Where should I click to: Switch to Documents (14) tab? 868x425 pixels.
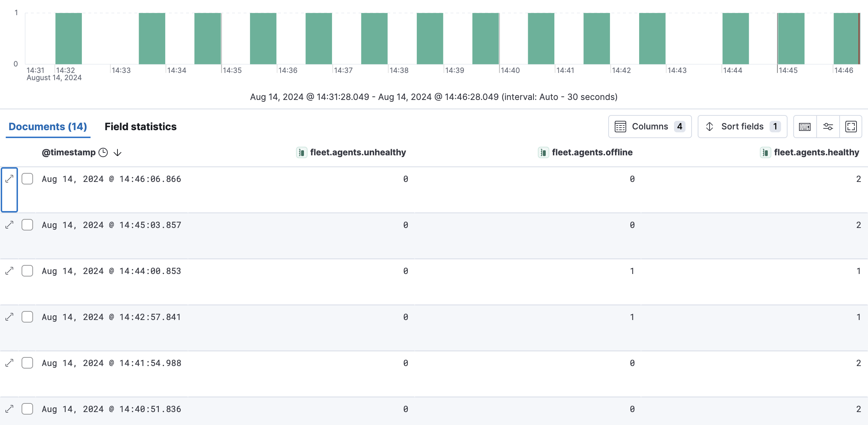pos(48,127)
